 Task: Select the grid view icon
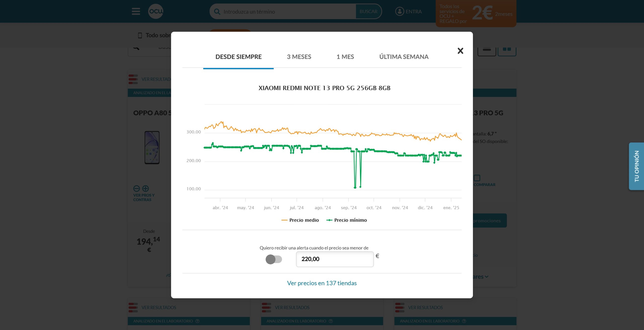pyautogui.click(x=507, y=51)
